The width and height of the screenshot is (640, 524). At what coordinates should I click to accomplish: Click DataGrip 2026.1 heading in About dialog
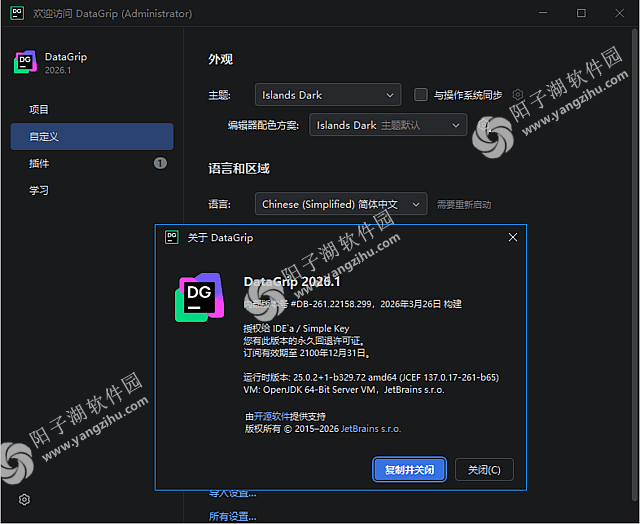pyautogui.click(x=292, y=282)
